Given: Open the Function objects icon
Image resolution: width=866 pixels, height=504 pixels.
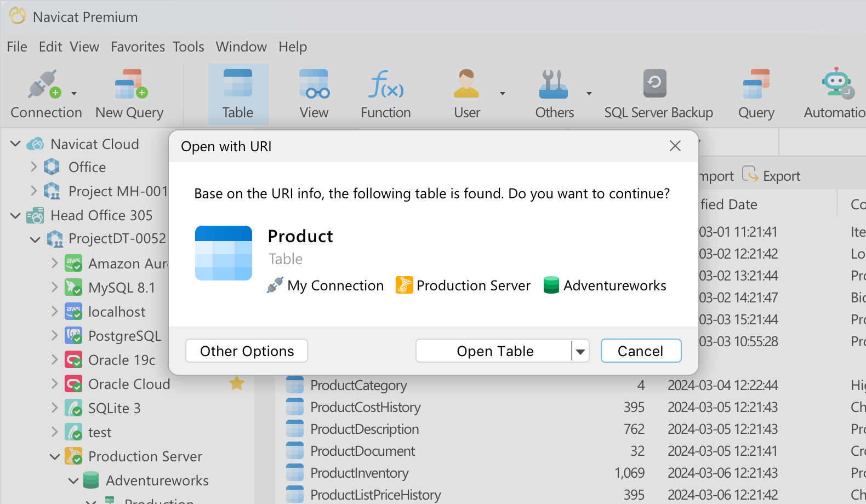Looking at the screenshot, I should click(386, 85).
